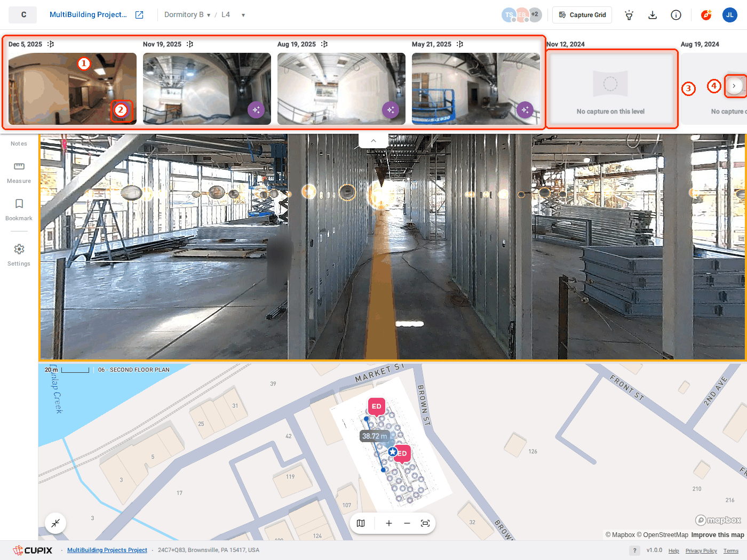The height and width of the screenshot is (560, 747).
Task: Open the JL user profile avatar
Action: click(730, 15)
